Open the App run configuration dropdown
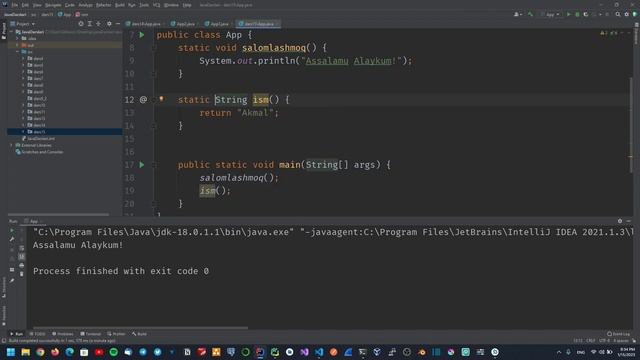Image resolution: width=640 pixels, height=360 pixels. click(550, 14)
